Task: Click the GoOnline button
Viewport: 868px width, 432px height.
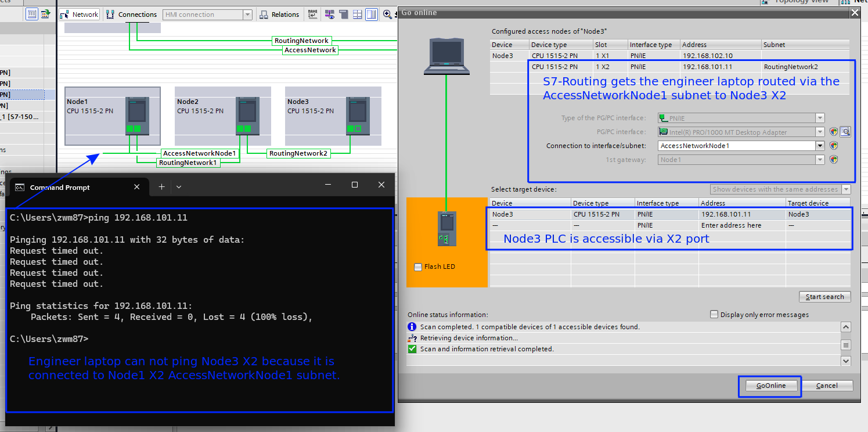Action: (x=770, y=386)
